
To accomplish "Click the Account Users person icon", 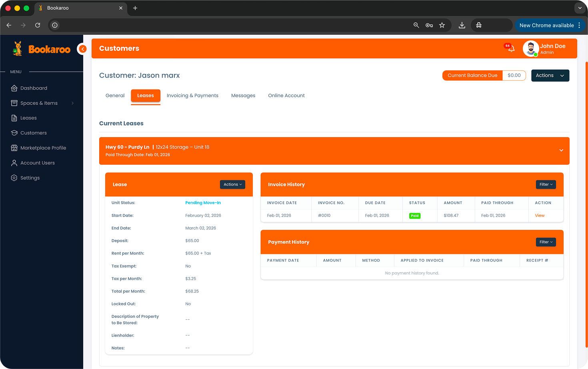I will click(x=14, y=163).
